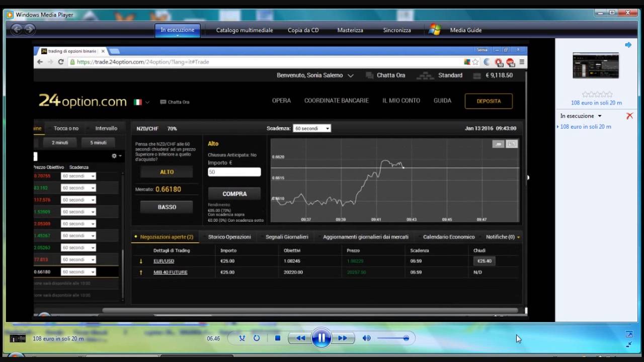The image size is (644, 362).
Task: Select playlist item '108 euro in soli 20 m'
Action: pos(586,127)
